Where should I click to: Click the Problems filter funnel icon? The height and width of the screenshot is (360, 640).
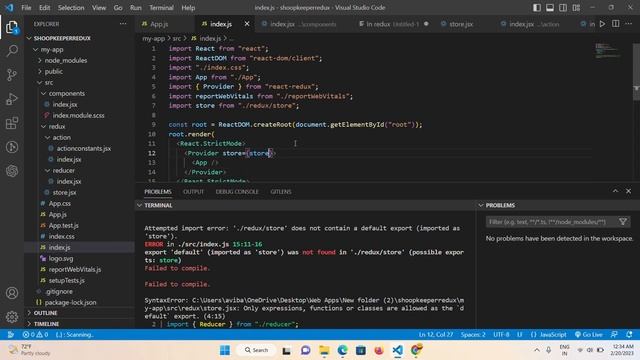pos(623,222)
